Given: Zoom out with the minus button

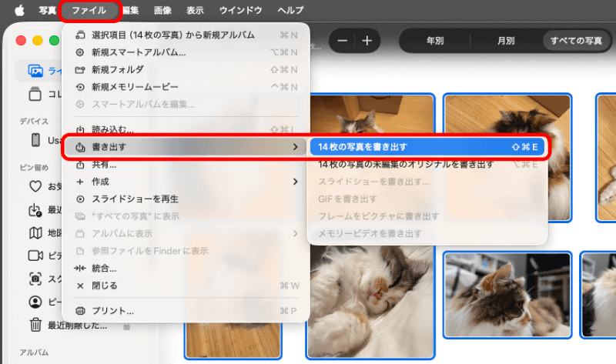Looking at the screenshot, I should [342, 41].
